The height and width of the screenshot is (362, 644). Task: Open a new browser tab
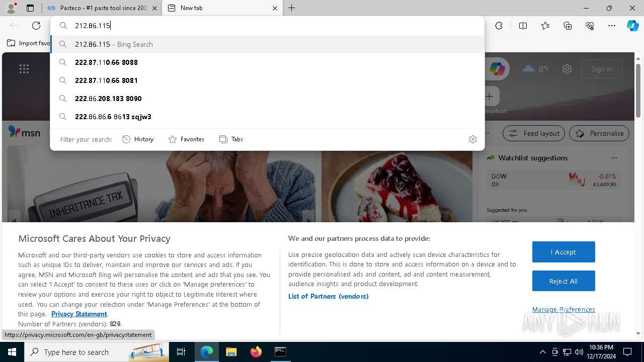(x=292, y=8)
